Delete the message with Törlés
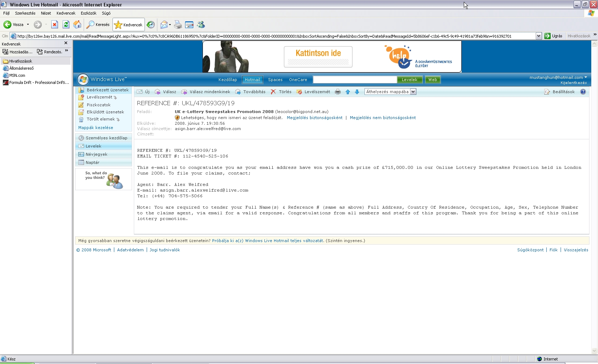 [x=281, y=92]
